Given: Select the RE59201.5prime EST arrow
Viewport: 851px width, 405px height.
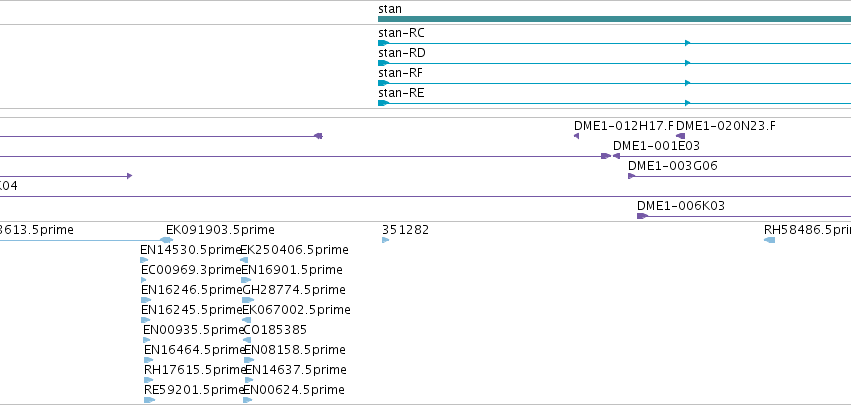Looking at the screenshot, I should click(x=150, y=400).
